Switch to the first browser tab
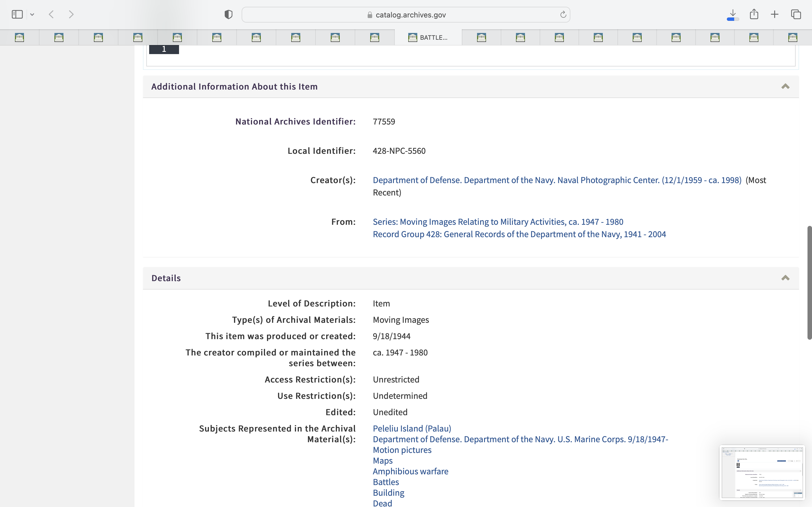Viewport: 812px width, 507px height. click(x=19, y=37)
